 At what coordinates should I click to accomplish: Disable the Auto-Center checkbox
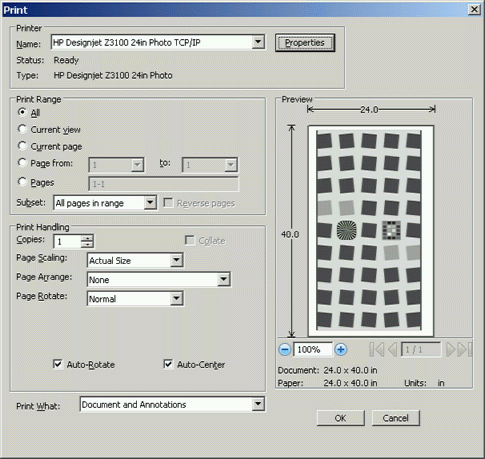point(168,364)
